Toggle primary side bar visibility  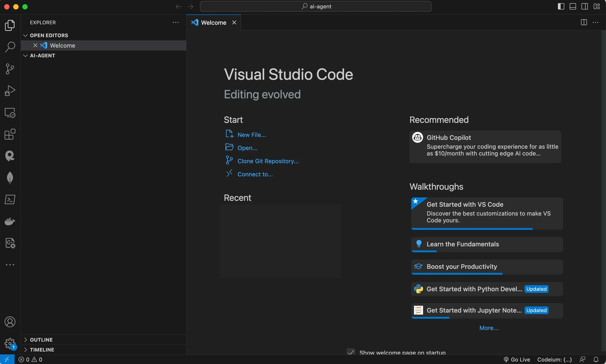tap(561, 6)
